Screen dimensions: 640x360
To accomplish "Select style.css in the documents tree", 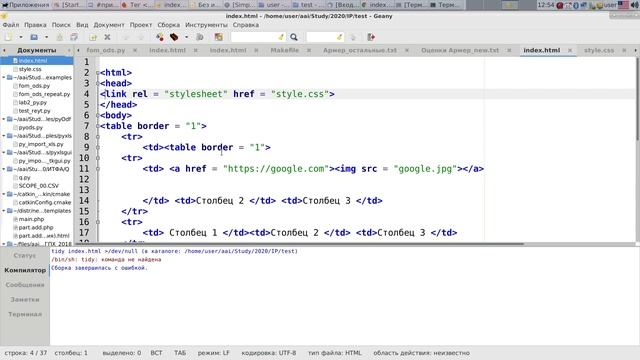I will tap(30, 69).
